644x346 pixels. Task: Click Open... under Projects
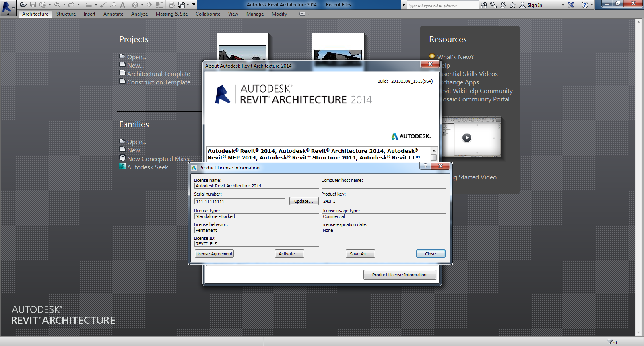coord(137,57)
